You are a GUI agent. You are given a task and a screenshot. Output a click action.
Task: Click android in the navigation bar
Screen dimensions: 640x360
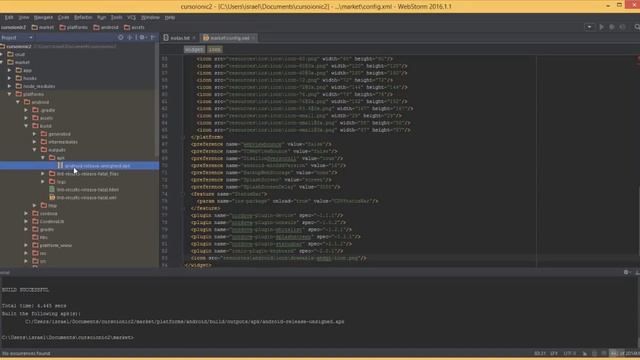[109, 27]
